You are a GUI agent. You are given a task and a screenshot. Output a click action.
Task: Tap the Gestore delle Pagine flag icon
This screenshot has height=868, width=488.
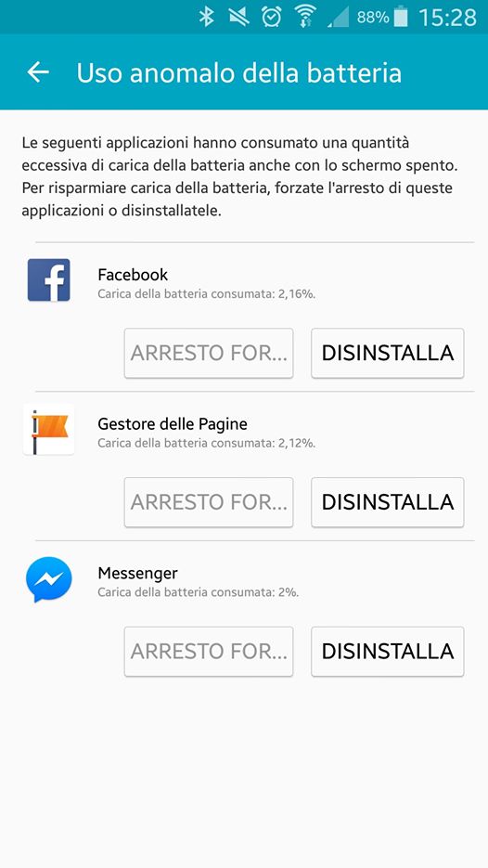pyautogui.click(x=48, y=429)
